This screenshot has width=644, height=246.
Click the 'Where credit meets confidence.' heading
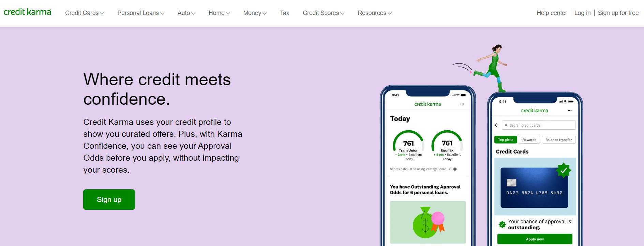tap(157, 89)
